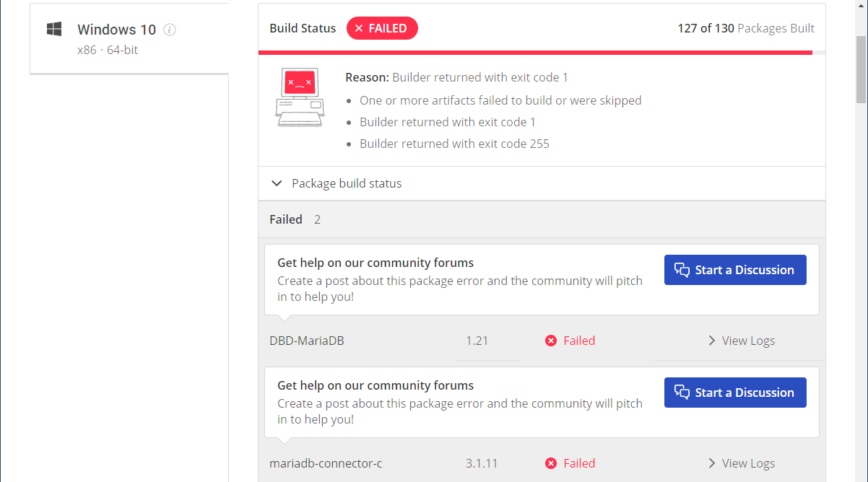
Task: Start a Discussion about DBD-MariaDB
Action: pos(735,270)
